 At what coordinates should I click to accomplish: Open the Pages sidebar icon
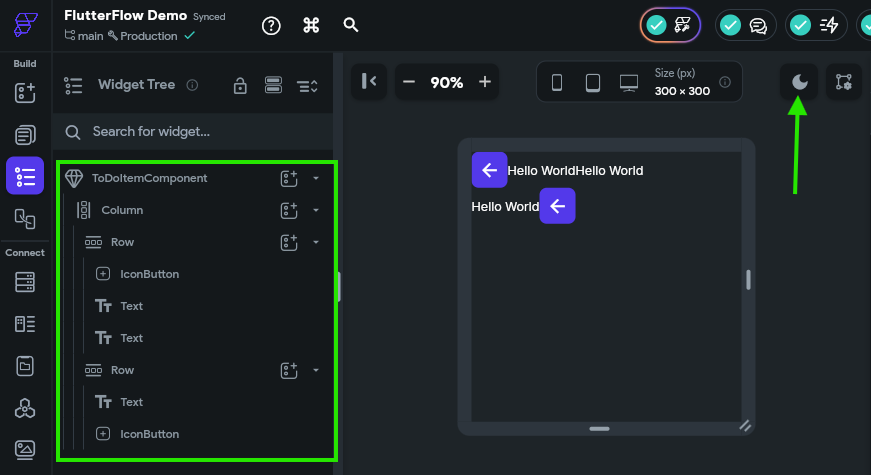point(25,134)
